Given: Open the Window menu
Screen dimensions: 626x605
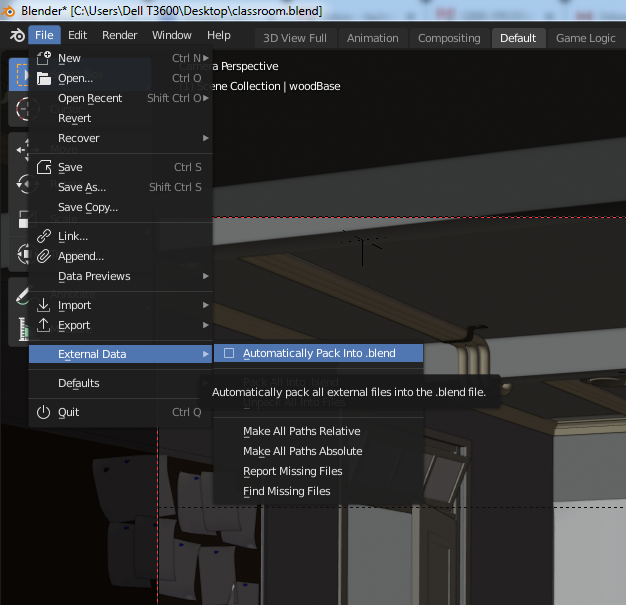Looking at the screenshot, I should pyautogui.click(x=172, y=35).
